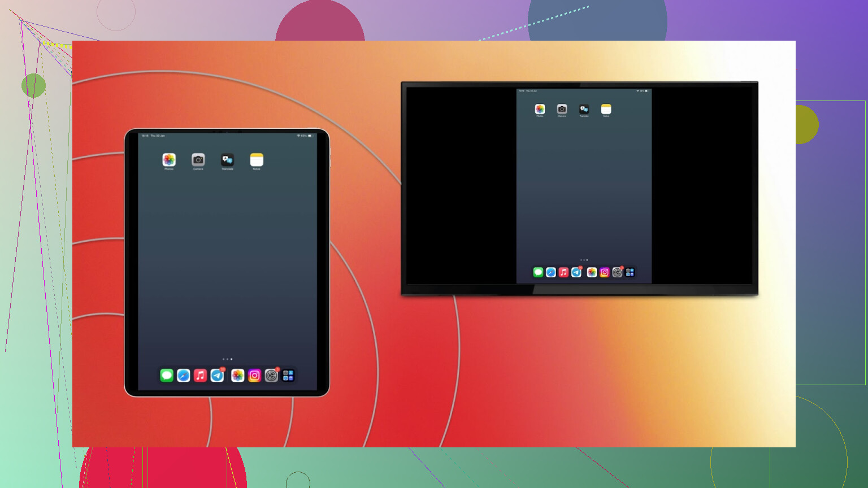
Task: Open Instagram in the iPad dock
Action: [x=254, y=376]
